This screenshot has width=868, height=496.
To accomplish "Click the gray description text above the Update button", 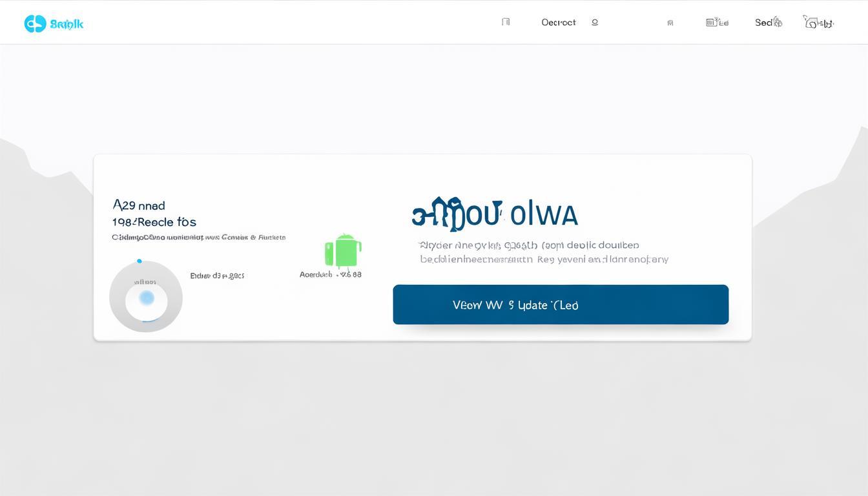I will tap(544, 253).
